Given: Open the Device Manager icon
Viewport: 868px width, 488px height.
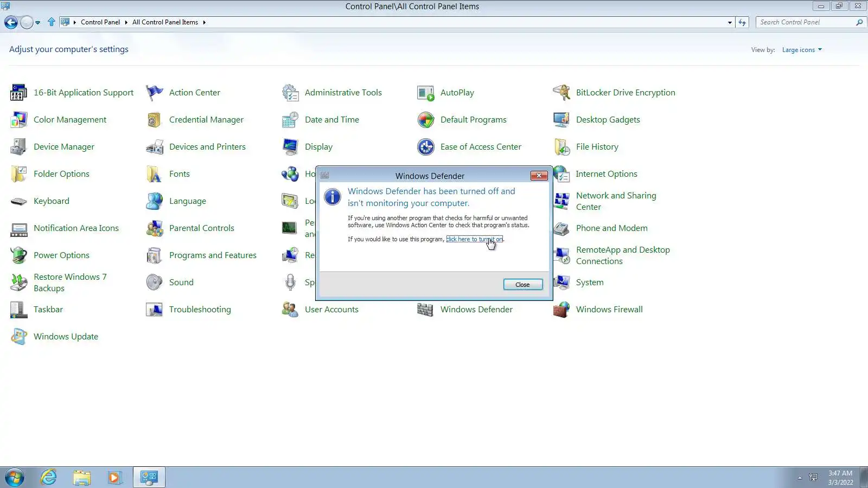Looking at the screenshot, I should (18, 147).
